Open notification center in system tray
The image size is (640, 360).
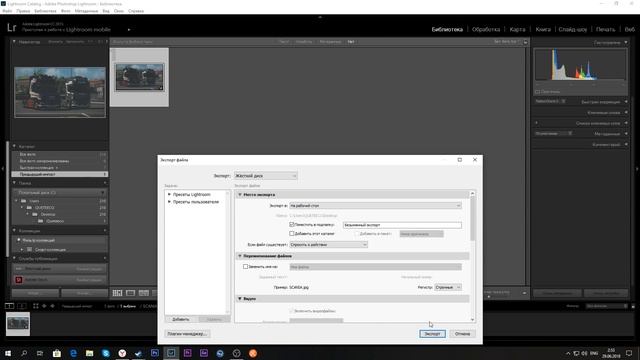629,353
